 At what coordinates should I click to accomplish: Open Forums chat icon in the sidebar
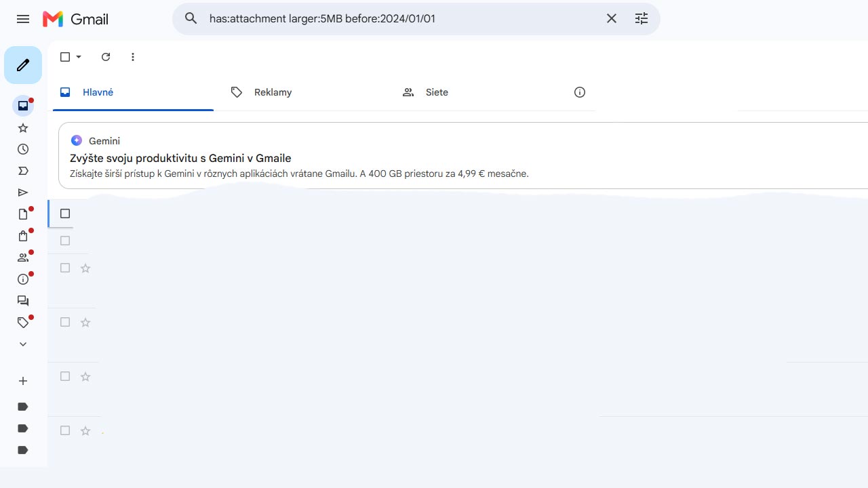point(23,301)
